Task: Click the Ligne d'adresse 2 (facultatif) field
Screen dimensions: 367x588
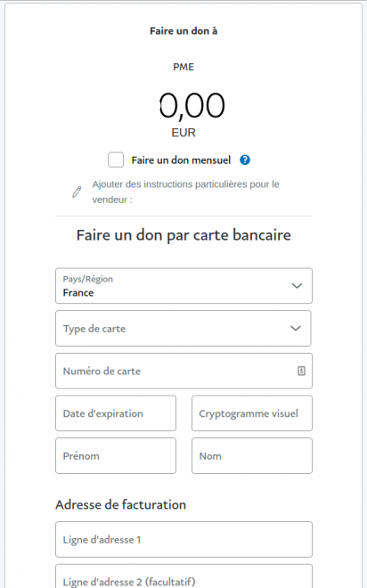Action: click(x=183, y=576)
